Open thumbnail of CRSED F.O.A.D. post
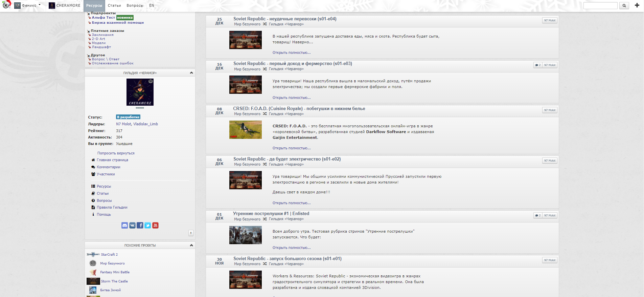This screenshot has width=644, height=297. (x=246, y=130)
